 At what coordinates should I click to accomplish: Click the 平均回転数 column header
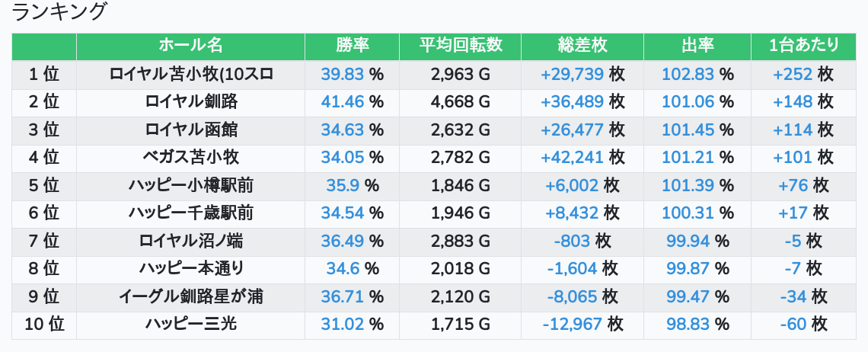[x=460, y=46]
